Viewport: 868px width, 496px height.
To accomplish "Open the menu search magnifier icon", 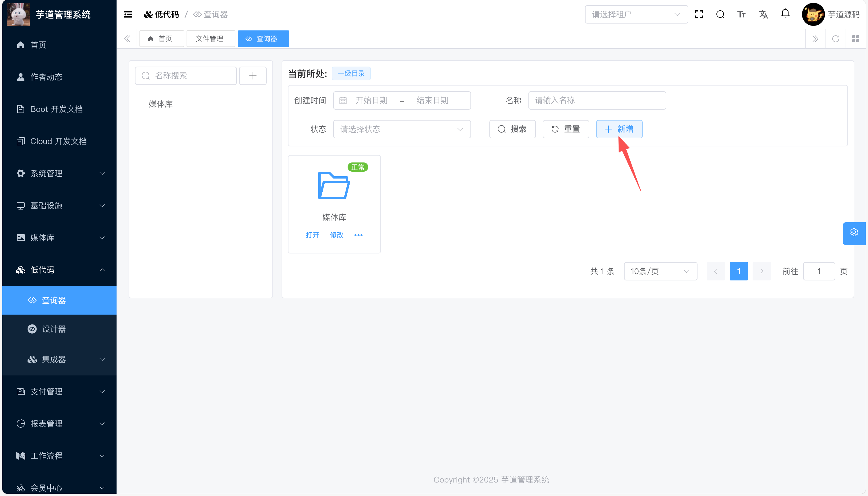I will click(x=720, y=14).
